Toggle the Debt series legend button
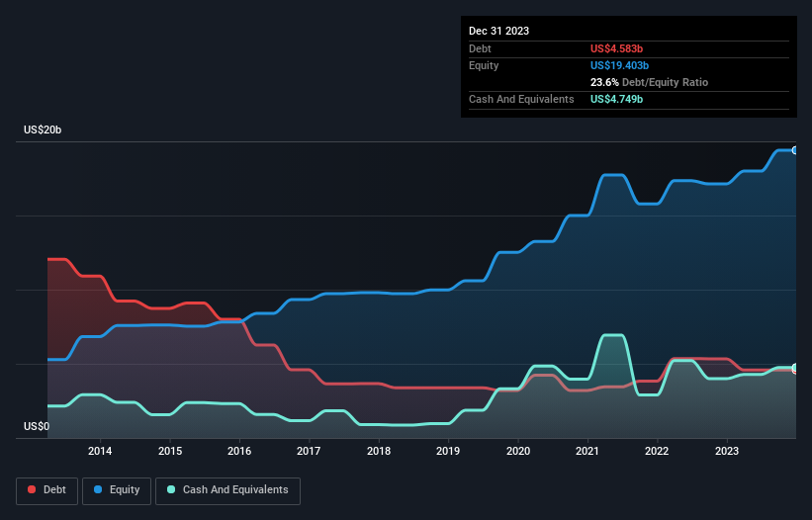812x520 pixels. coord(47,490)
